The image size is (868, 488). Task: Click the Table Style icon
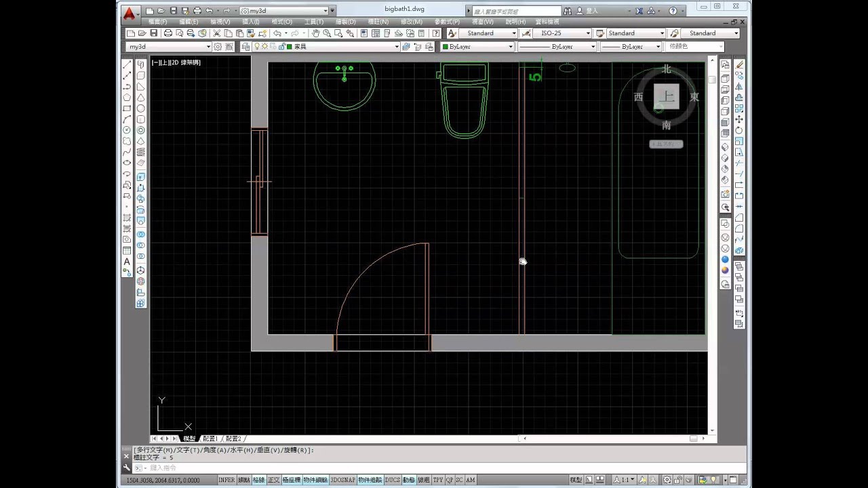tap(600, 33)
